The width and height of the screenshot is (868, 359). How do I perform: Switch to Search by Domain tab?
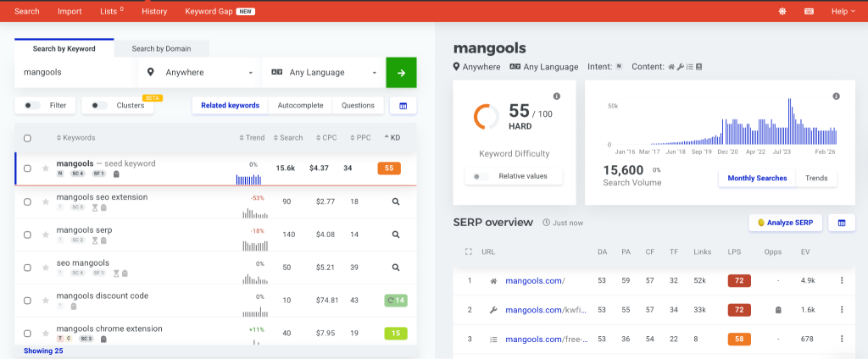pos(163,49)
